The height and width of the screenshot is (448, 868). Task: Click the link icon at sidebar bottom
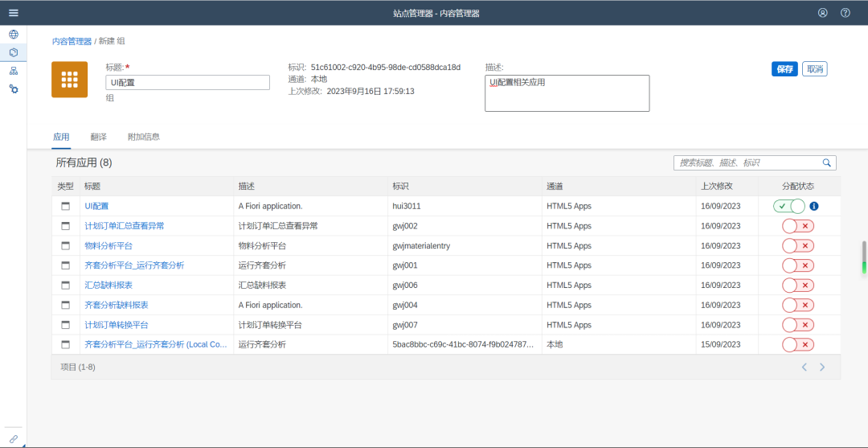pos(14,438)
